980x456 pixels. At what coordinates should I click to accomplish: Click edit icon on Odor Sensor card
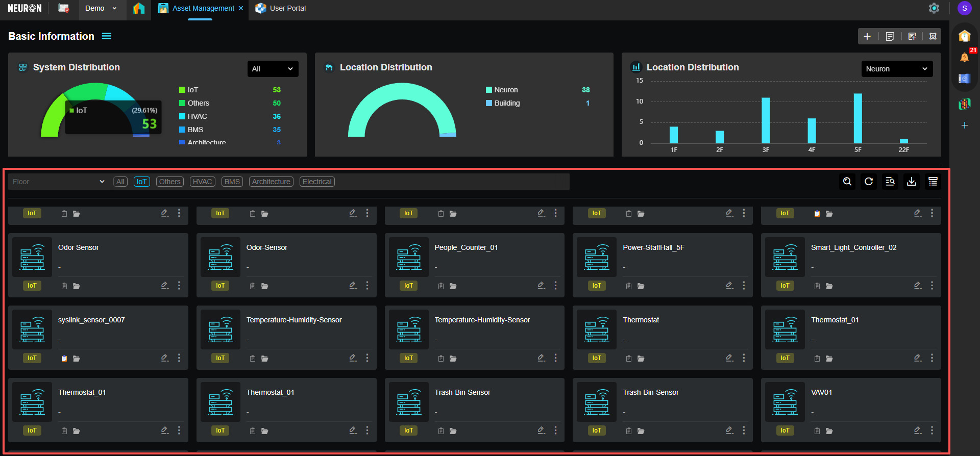point(165,286)
